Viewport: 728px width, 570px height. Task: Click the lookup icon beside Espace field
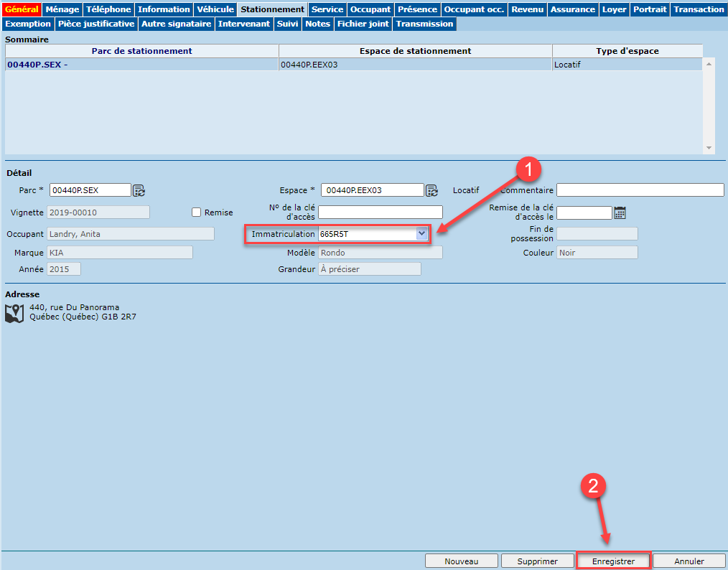(x=431, y=190)
